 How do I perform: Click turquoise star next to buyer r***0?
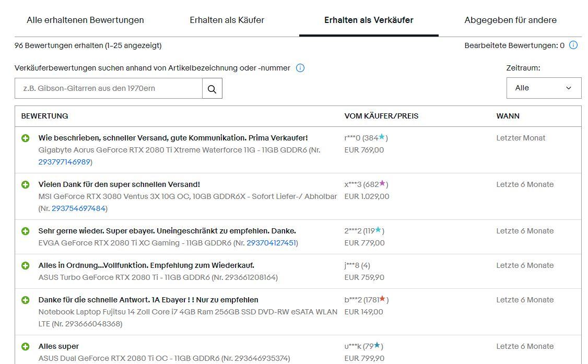[x=382, y=137]
